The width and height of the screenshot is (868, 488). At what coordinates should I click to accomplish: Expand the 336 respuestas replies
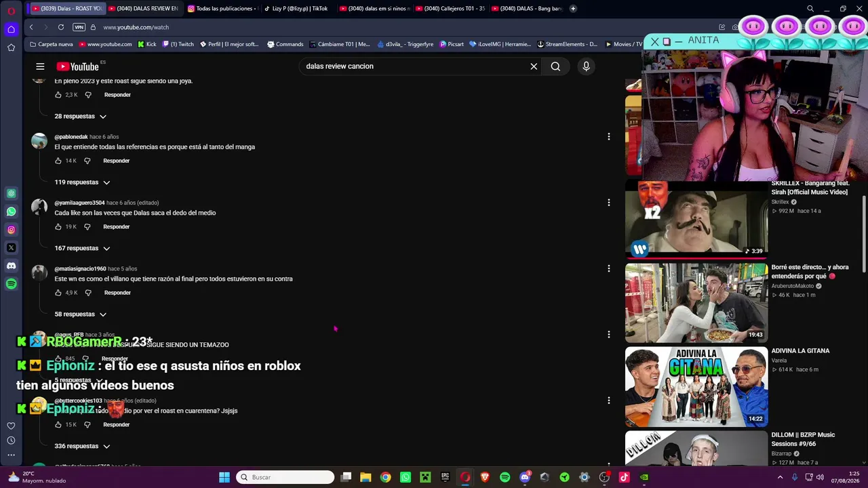coord(82,447)
